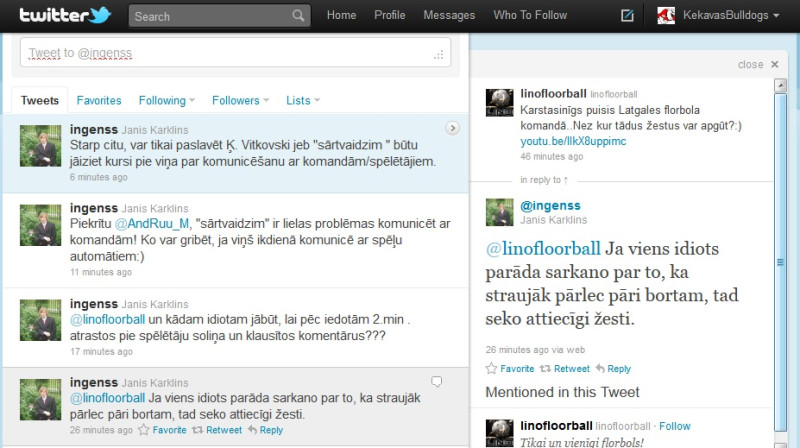Expand first tweet with arrow icon
Viewport: 800px width, 448px height.
[453, 128]
